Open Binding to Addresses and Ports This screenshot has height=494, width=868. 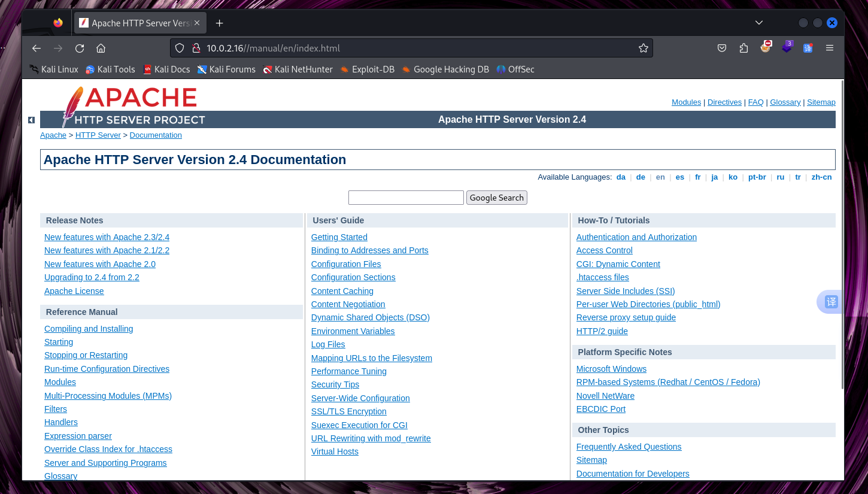370,250
